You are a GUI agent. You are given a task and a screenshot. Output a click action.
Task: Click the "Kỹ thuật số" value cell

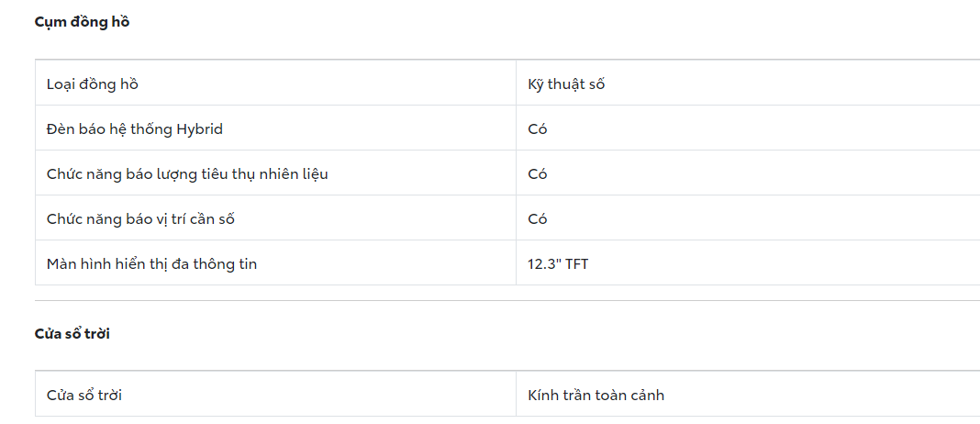coord(566,84)
